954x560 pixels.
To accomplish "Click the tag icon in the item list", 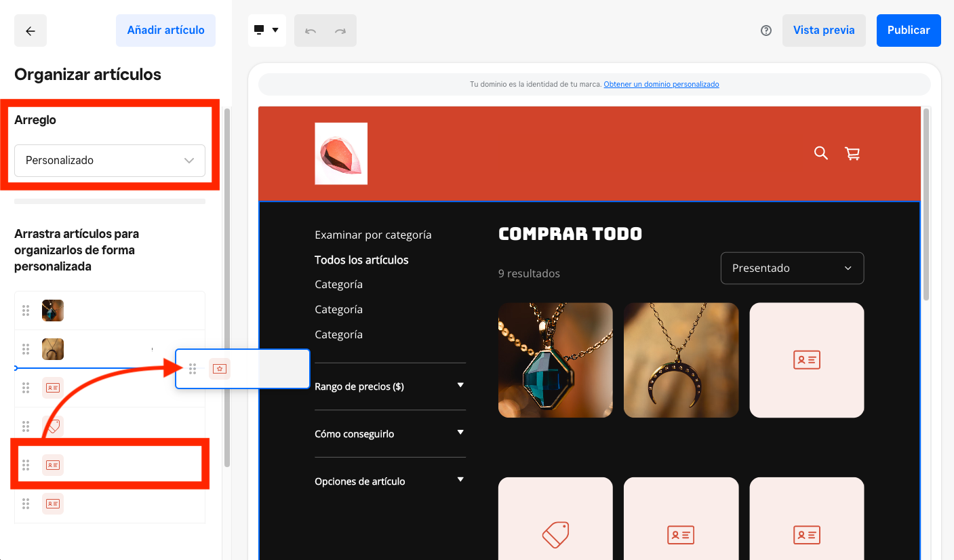I will (54, 426).
